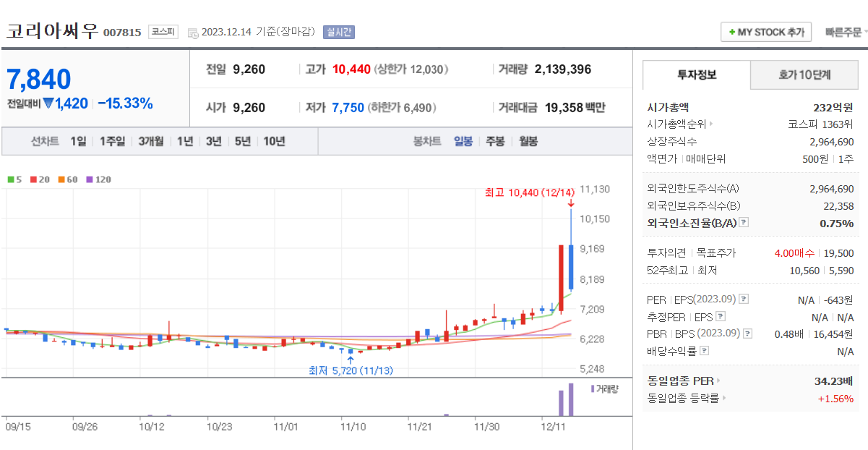Open the 빠른주문 dropdown

click(x=847, y=33)
